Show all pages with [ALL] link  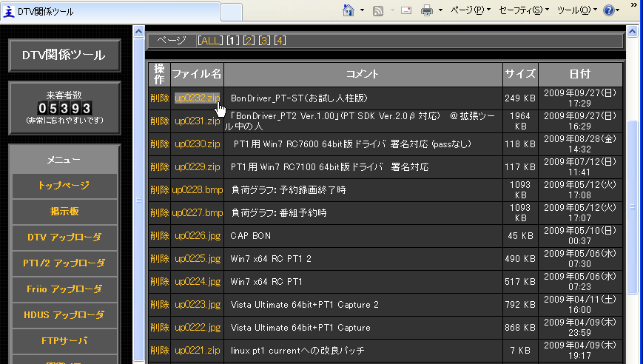(x=210, y=41)
